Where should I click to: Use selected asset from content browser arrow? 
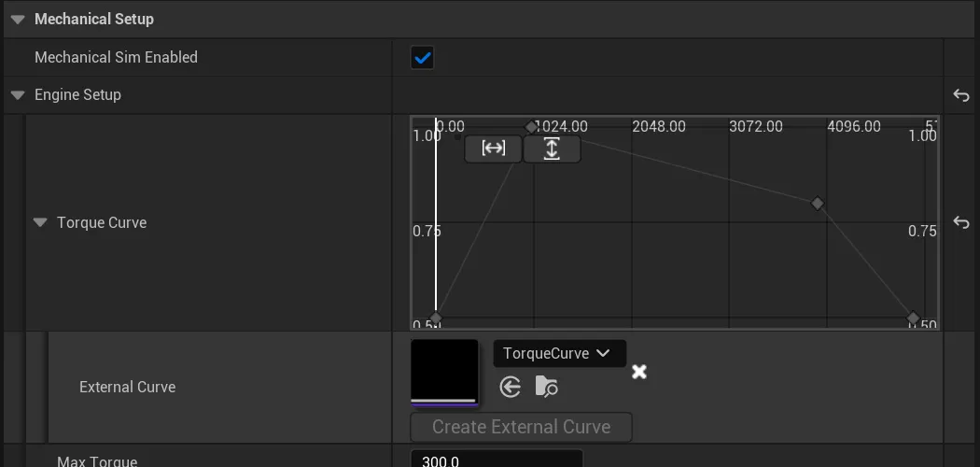(x=510, y=387)
